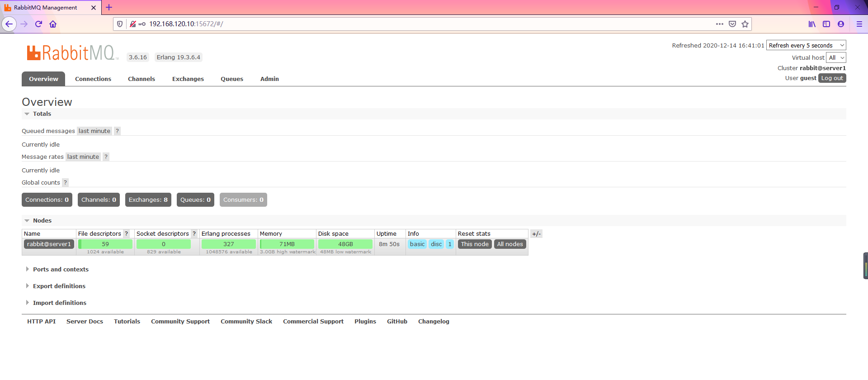
Task: Reset stats for This node
Action: click(475, 244)
